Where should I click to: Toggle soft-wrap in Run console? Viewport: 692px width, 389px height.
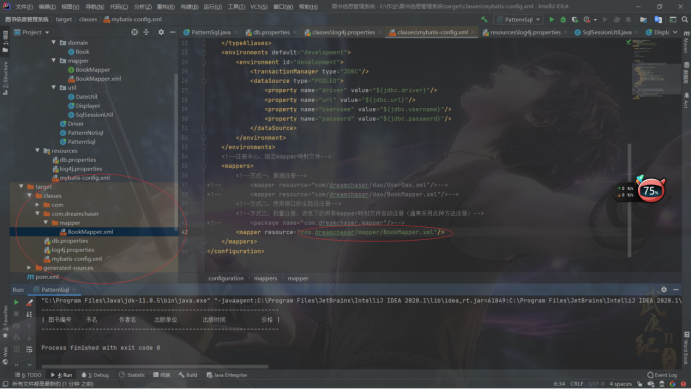(29, 349)
